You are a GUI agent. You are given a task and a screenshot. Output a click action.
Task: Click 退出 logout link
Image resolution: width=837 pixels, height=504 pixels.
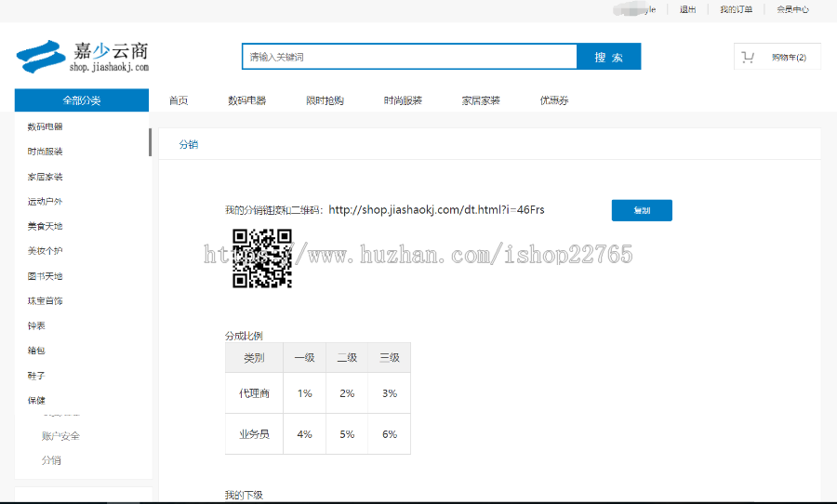[x=687, y=9]
